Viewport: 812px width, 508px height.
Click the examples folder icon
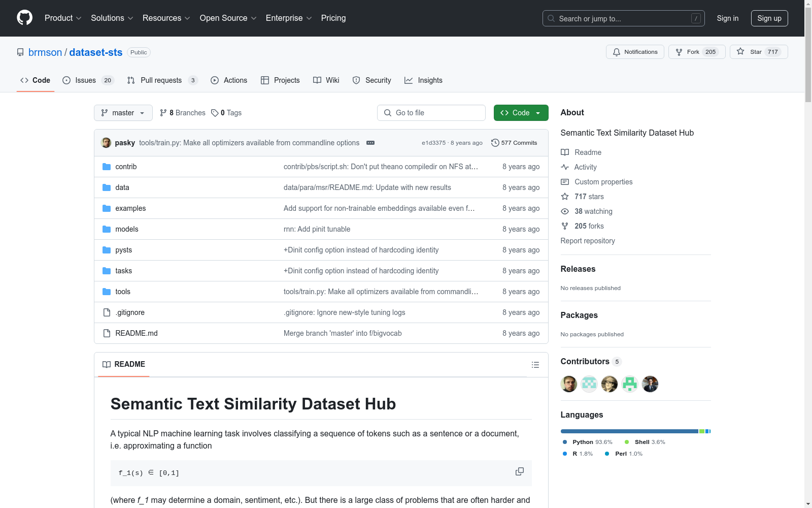pyautogui.click(x=107, y=208)
